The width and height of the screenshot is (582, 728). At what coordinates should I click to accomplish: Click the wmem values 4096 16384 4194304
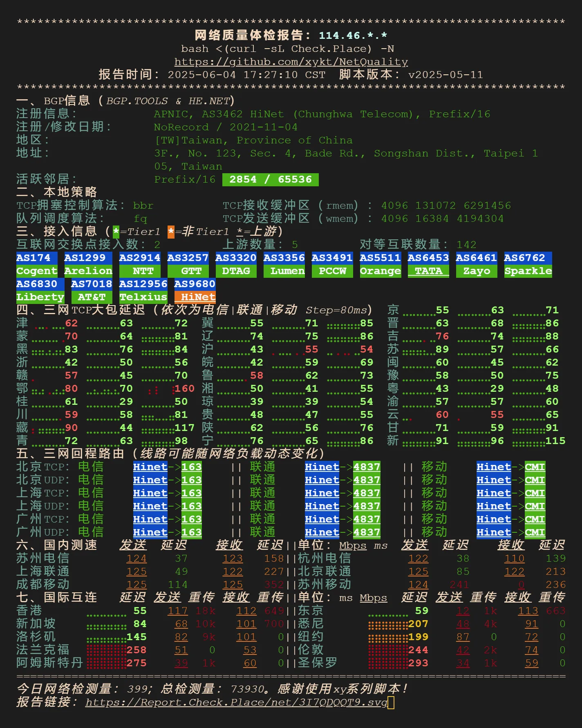(442, 219)
